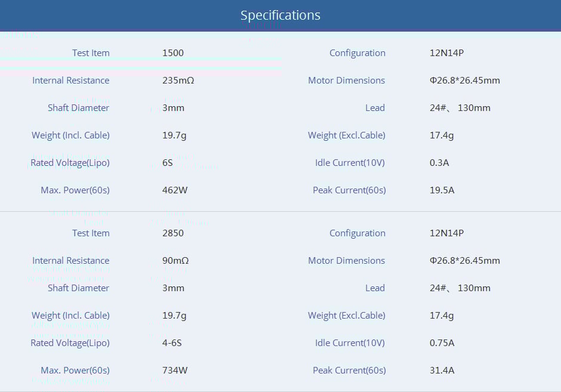Select the 0.75A idle current value
561x392 pixels.
point(442,343)
